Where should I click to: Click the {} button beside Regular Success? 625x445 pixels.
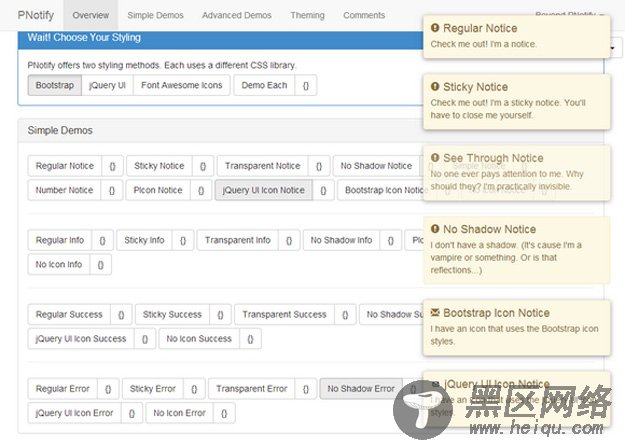pyautogui.click(x=121, y=315)
